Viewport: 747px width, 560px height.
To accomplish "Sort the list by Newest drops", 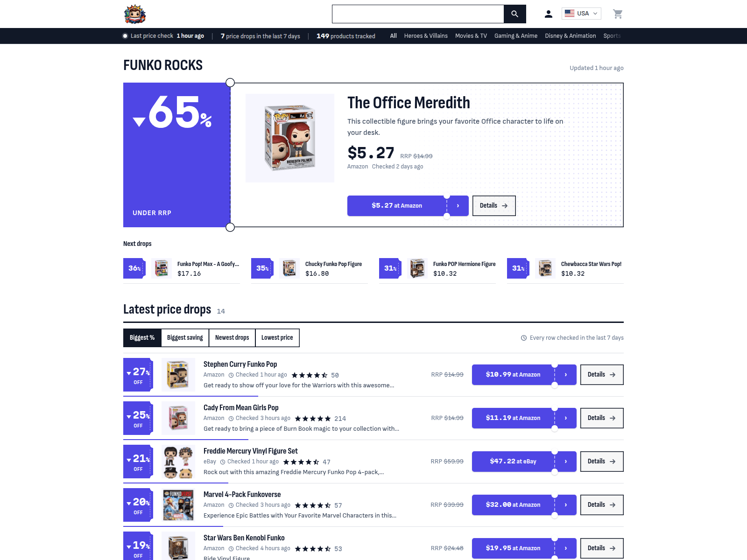I will click(x=232, y=338).
